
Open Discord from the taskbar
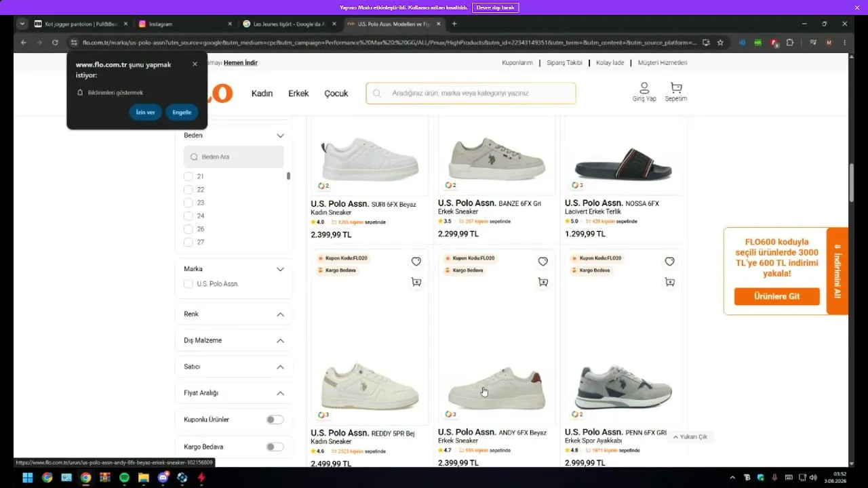pyautogui.click(x=163, y=477)
